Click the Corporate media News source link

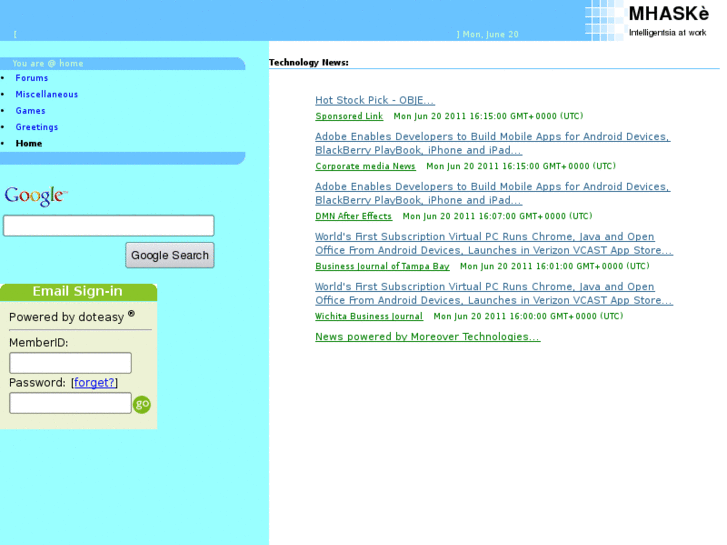click(365, 166)
